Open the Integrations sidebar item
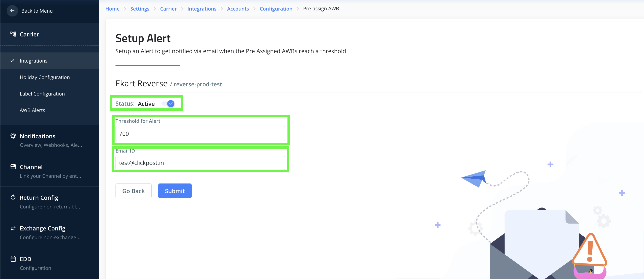 (49, 61)
